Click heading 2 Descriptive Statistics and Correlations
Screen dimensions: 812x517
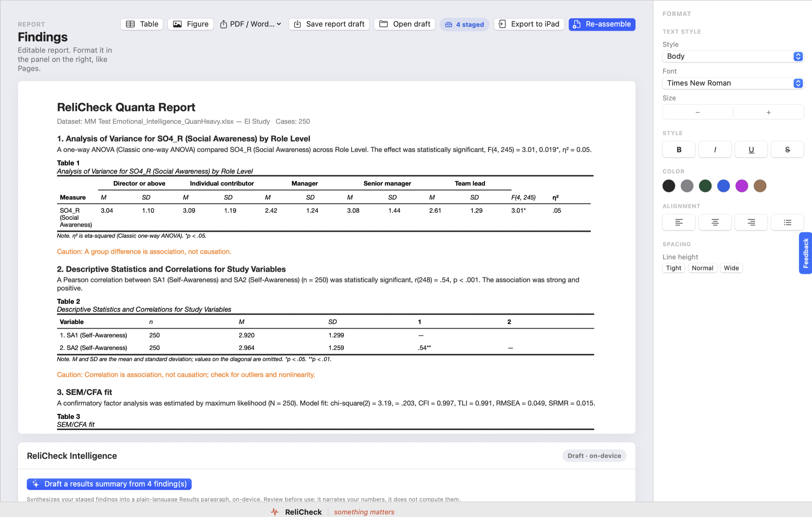(x=171, y=269)
